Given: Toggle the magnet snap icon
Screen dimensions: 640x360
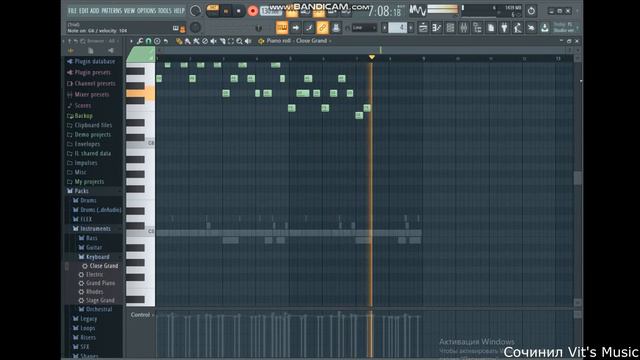Looking at the screenshot, I should tap(149, 41).
